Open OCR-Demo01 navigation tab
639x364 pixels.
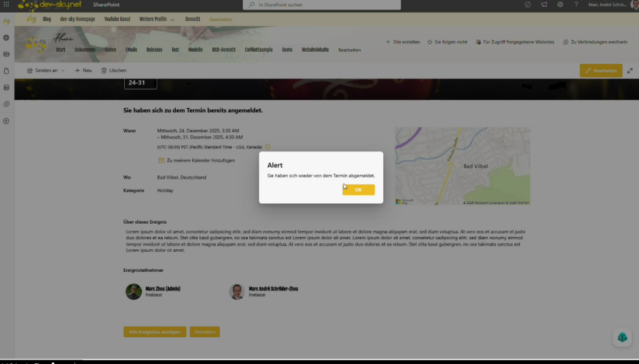click(224, 50)
